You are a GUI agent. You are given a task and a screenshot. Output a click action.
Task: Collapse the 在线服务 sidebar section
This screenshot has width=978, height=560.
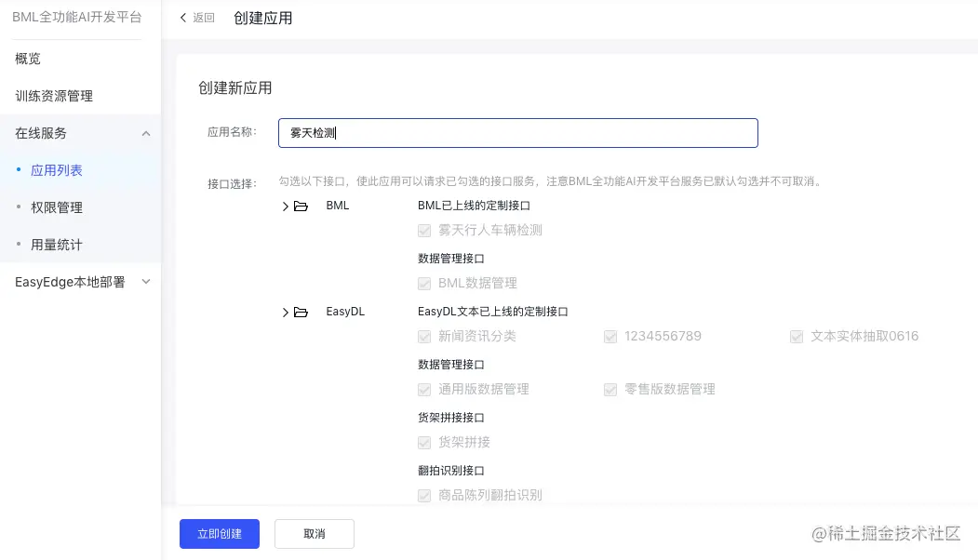coord(146,133)
